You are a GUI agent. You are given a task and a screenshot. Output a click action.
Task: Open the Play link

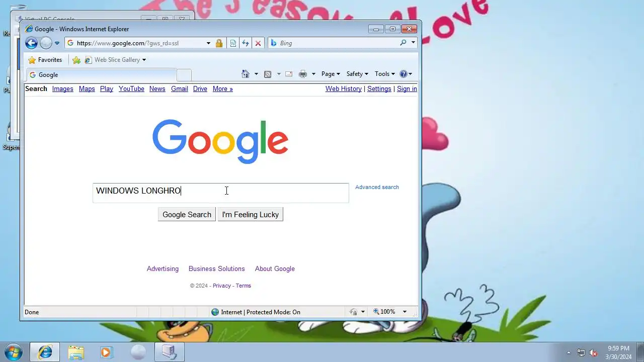click(x=107, y=89)
